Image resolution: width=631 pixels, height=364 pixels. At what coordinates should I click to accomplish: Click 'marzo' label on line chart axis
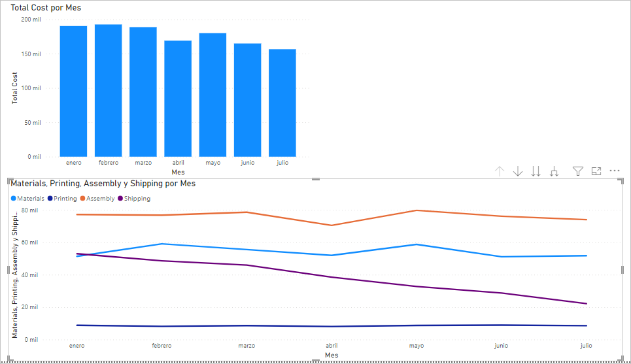coord(247,346)
